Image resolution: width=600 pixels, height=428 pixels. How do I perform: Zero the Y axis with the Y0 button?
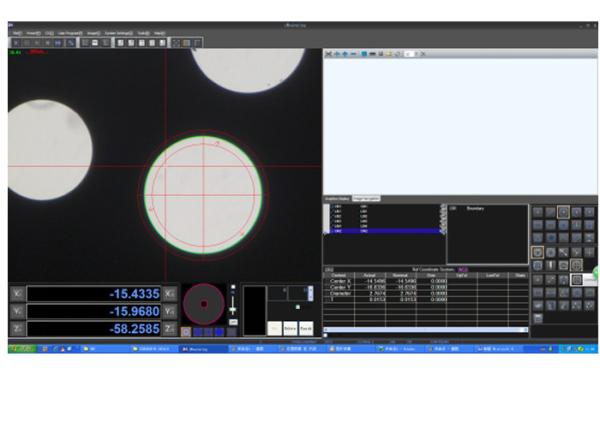click(169, 311)
